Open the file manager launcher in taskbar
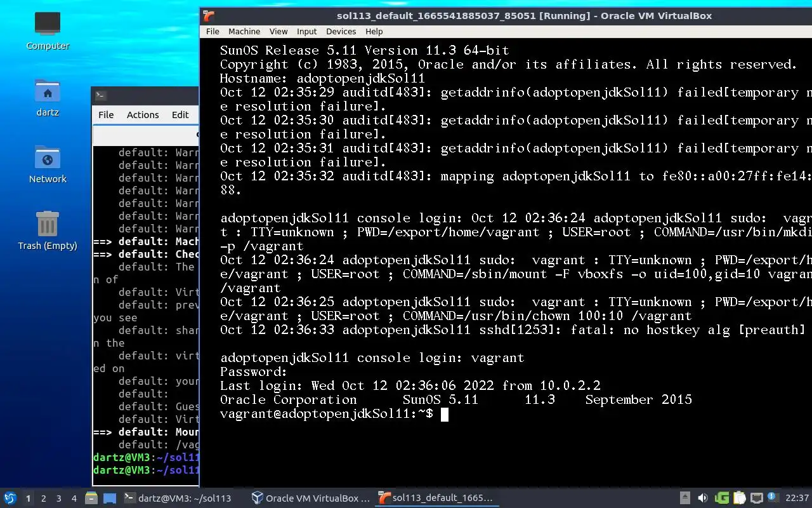 point(91,498)
